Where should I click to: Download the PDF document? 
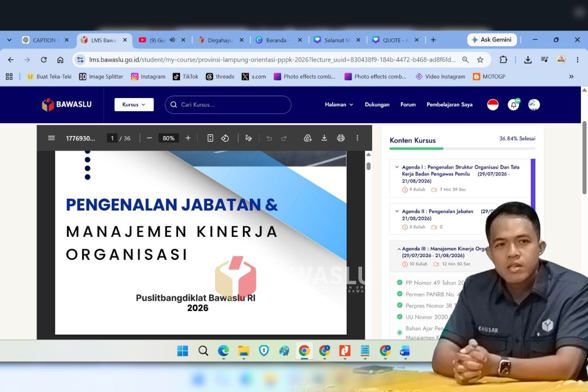coord(324,138)
